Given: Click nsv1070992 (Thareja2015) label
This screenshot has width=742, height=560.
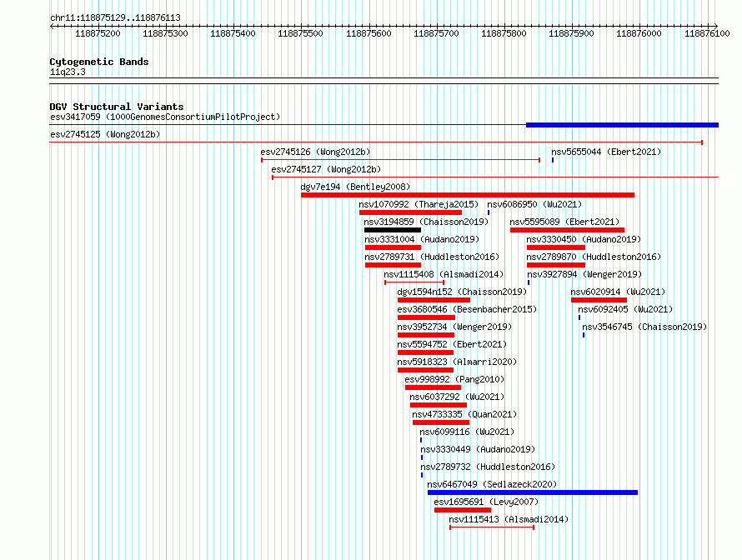Looking at the screenshot, I should tap(419, 204).
